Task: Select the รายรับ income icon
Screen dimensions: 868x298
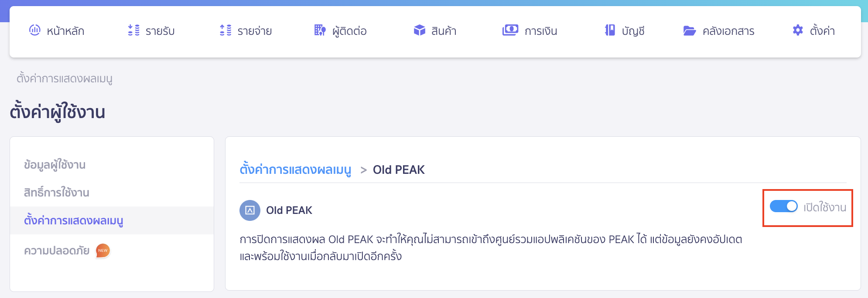Action: click(x=133, y=30)
